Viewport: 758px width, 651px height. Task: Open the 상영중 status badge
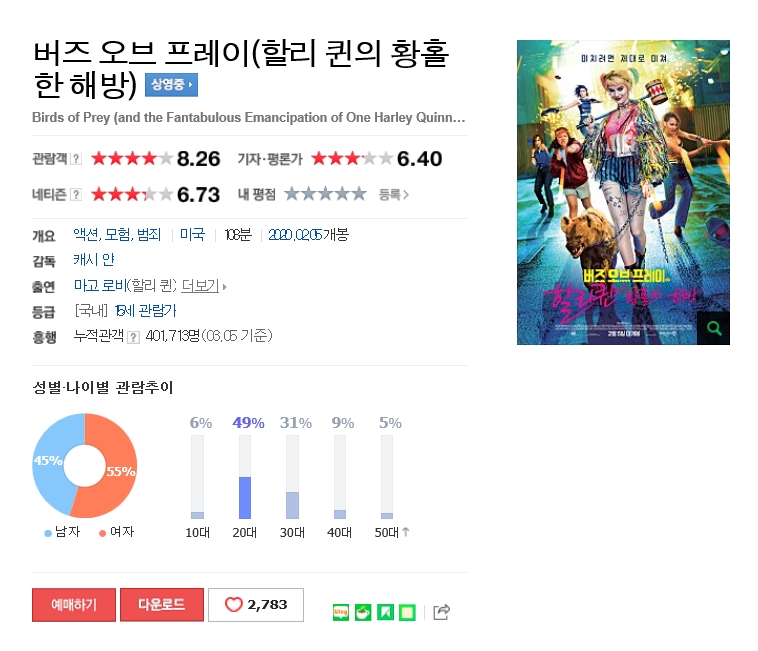point(172,86)
